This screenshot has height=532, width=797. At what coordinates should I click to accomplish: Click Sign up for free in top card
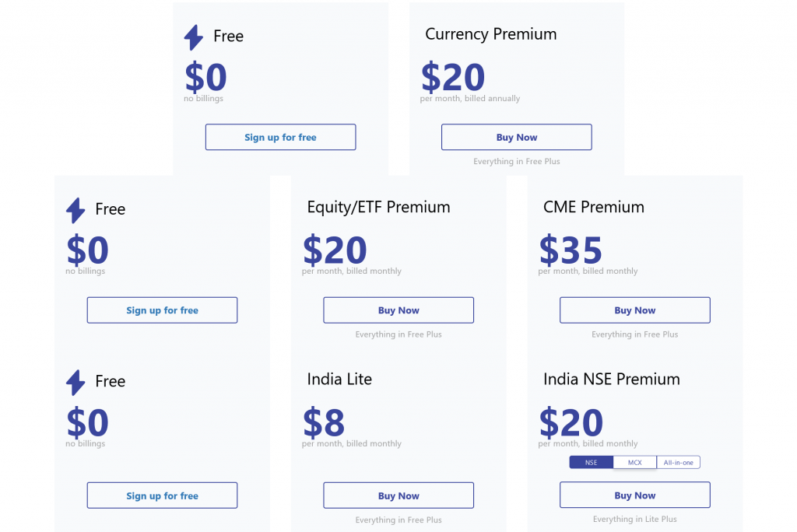[x=280, y=137]
